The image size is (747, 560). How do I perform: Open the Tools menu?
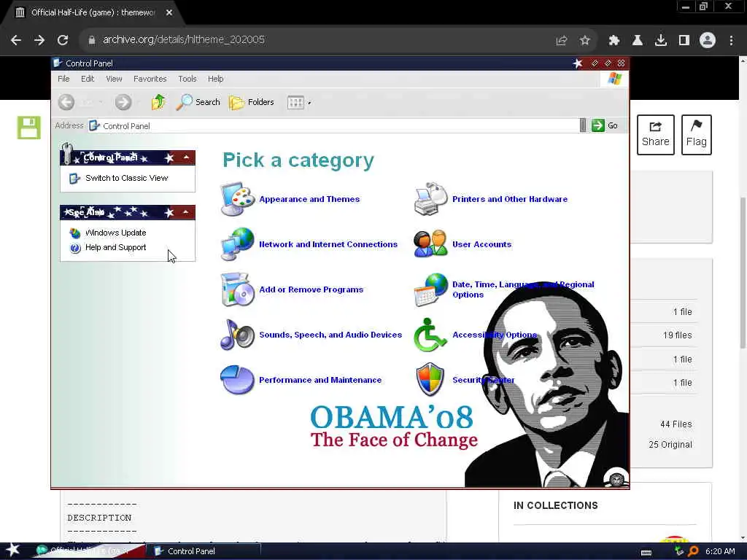[x=187, y=79]
